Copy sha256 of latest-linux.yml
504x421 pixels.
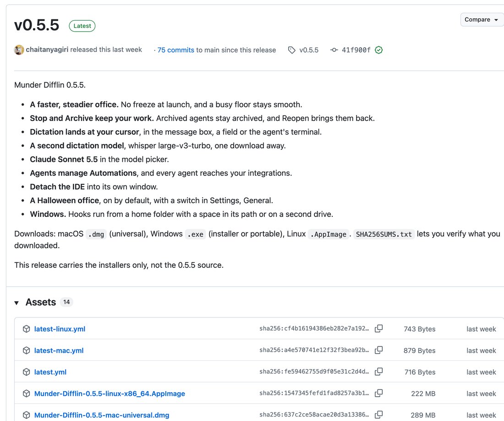point(378,328)
